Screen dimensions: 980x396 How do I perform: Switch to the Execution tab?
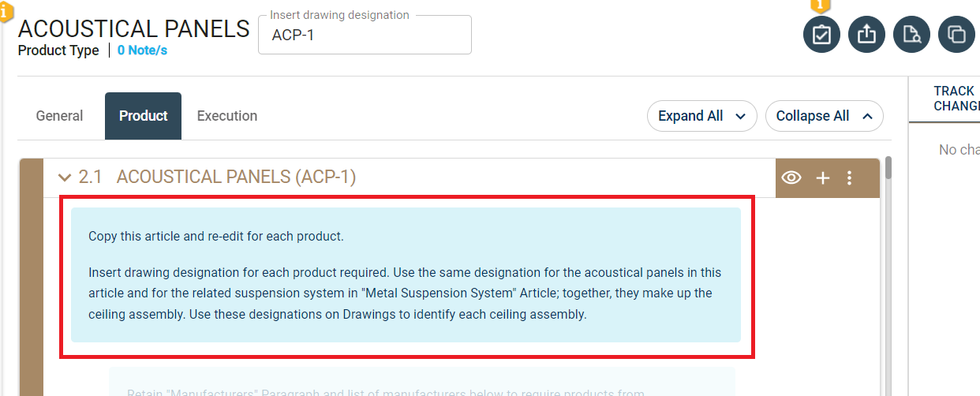point(227,116)
